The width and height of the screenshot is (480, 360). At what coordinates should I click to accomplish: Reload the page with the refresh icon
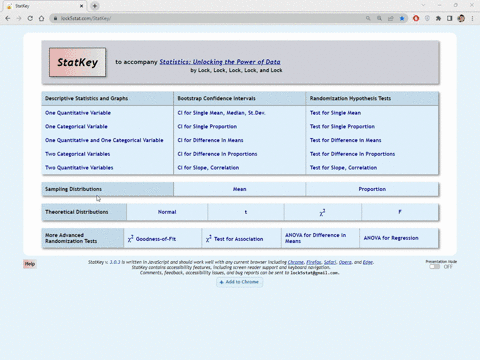[x=30, y=18]
